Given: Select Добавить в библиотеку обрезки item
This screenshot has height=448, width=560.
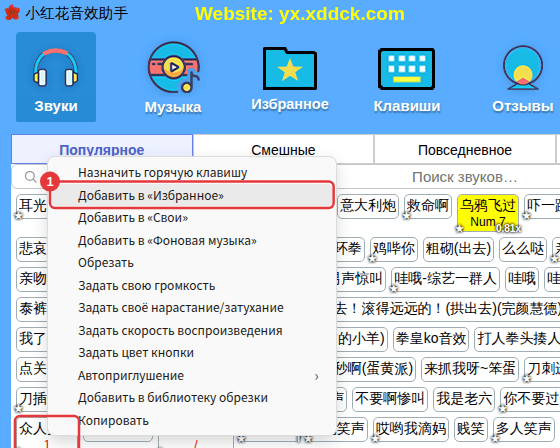Looking at the screenshot, I should (192, 398).
